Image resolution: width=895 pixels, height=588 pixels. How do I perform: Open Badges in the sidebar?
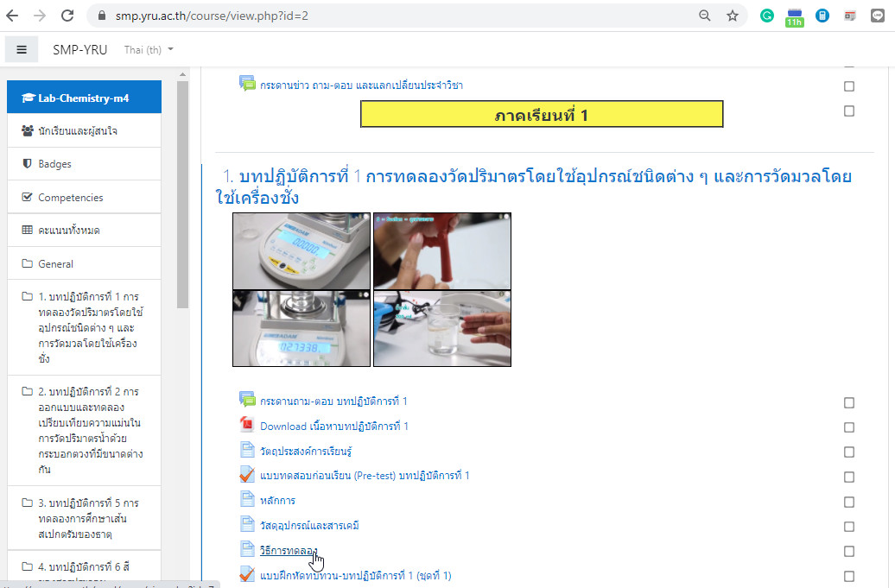point(84,164)
